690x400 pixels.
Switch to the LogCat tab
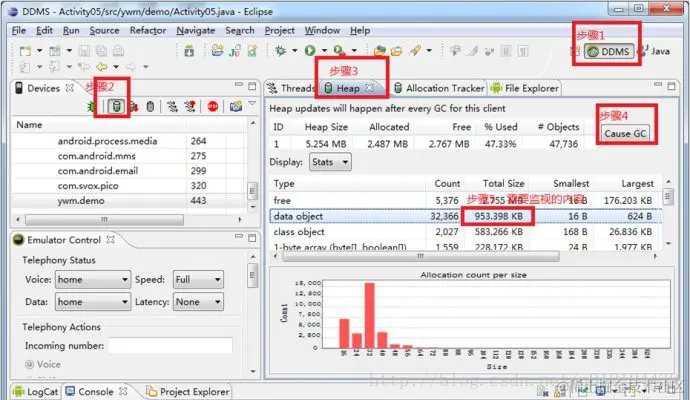(36, 391)
